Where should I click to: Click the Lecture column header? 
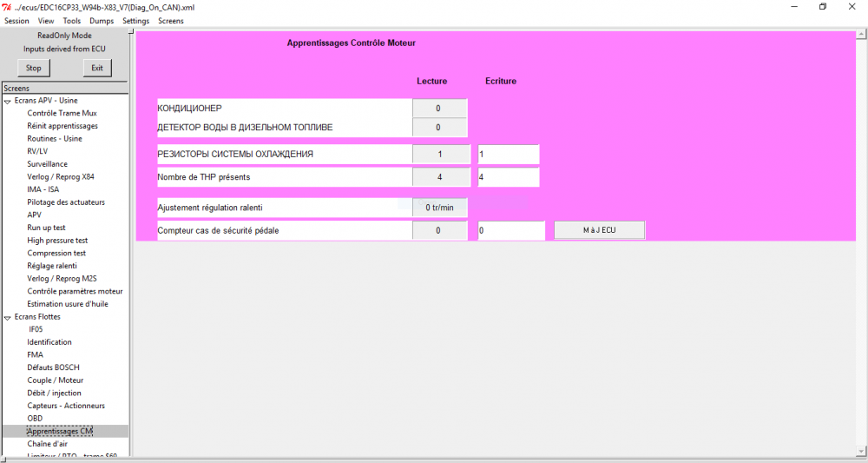pos(431,81)
